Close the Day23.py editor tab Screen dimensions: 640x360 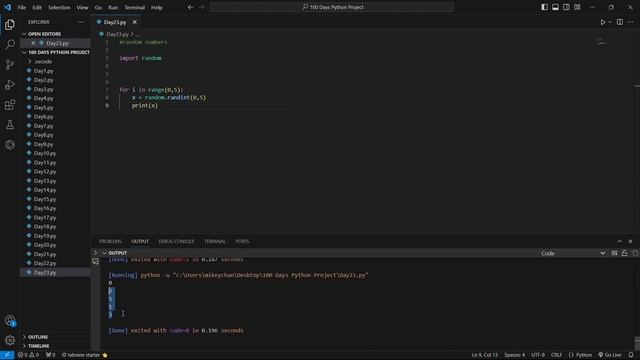coord(135,22)
